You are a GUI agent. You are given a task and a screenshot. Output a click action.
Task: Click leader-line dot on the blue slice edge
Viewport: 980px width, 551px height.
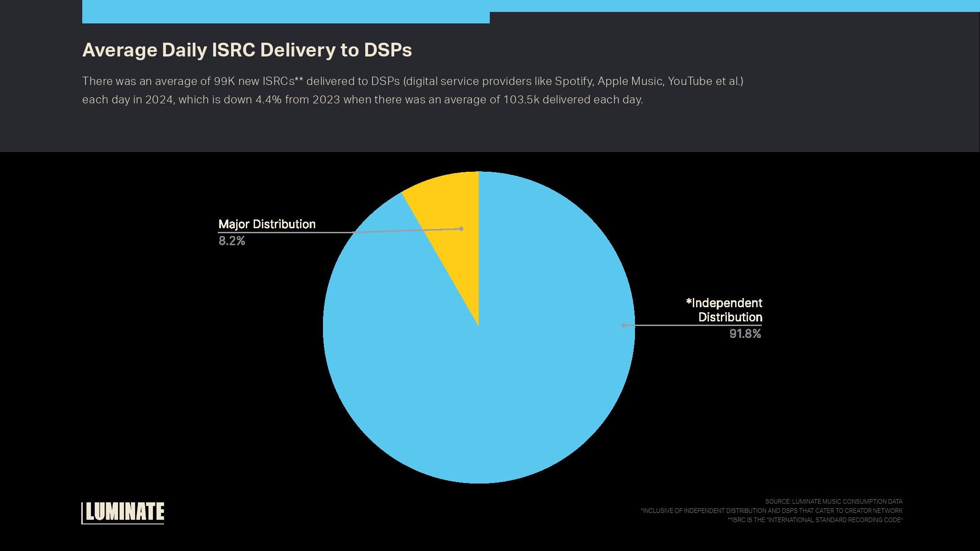623,326
